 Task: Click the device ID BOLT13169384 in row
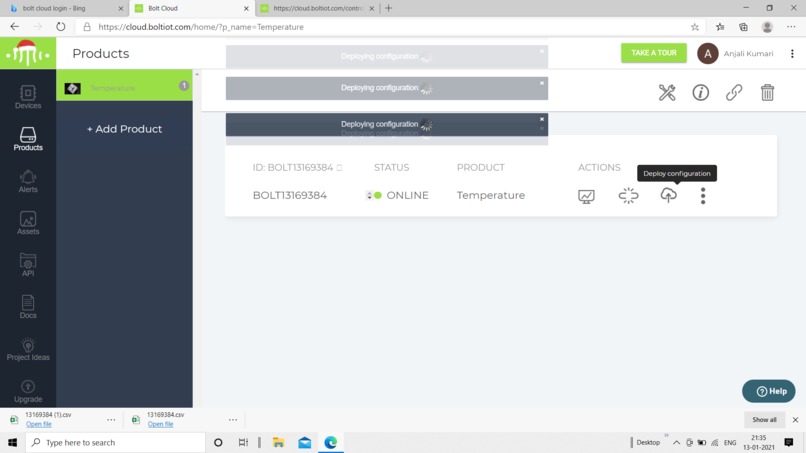289,195
